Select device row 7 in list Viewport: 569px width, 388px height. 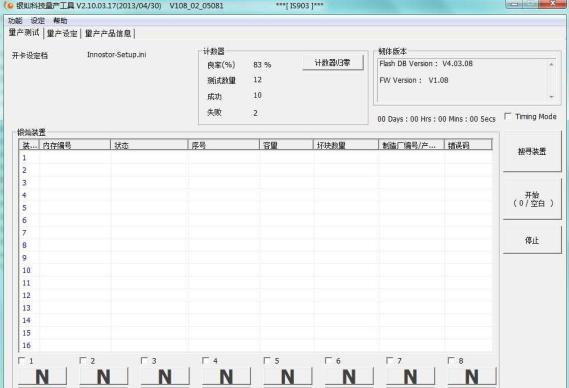coord(255,233)
